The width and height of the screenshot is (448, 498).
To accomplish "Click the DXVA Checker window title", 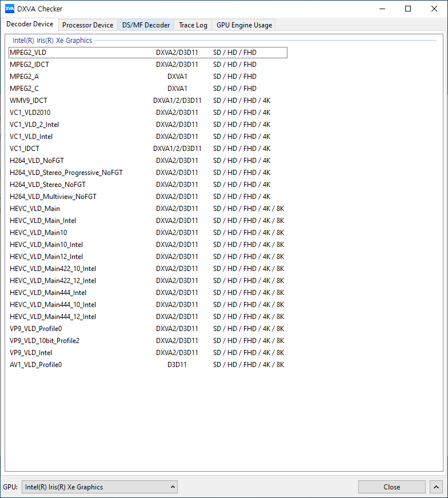I will pos(39,9).
